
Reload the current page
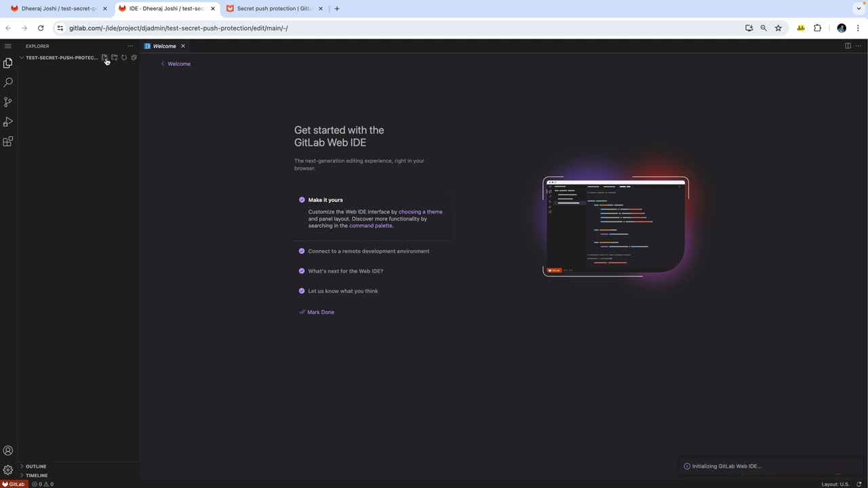(x=41, y=28)
